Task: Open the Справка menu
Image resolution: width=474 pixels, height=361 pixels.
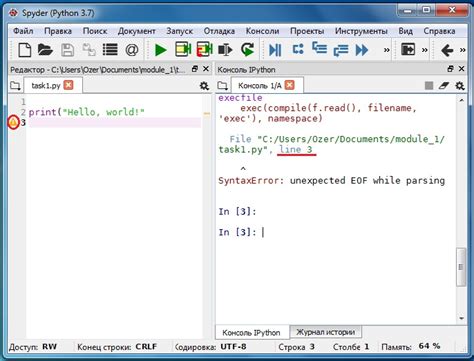Action: coord(439,31)
